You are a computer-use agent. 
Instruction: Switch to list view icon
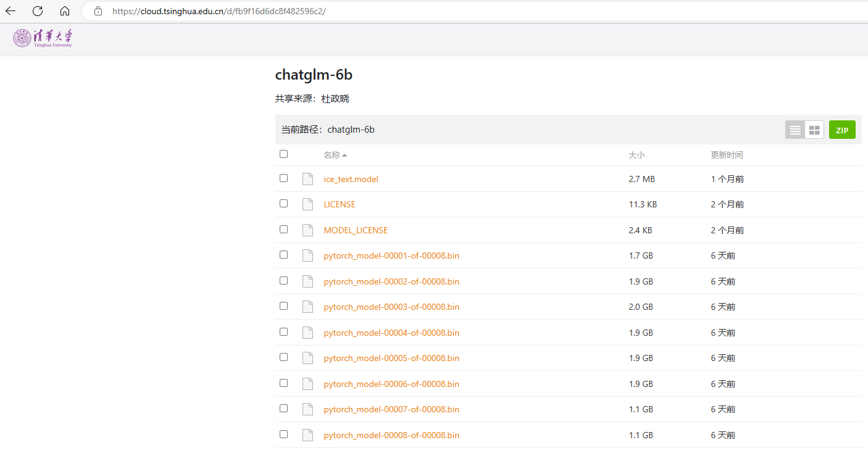tap(795, 130)
